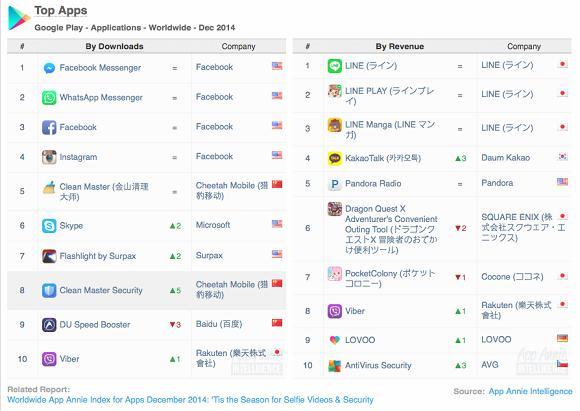Image resolution: width=580 pixels, height=411 pixels.
Task: Open the LINE green chat icon
Action: click(334, 66)
